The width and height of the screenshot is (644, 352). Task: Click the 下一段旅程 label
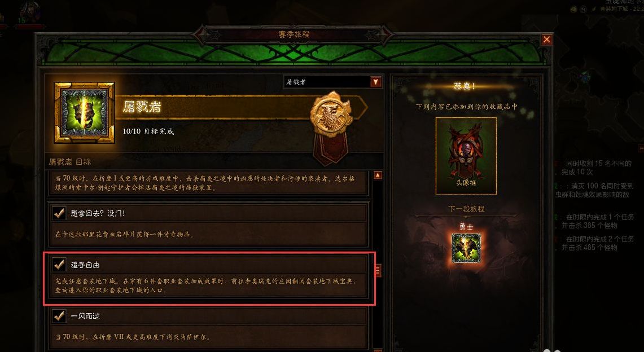tap(466, 209)
